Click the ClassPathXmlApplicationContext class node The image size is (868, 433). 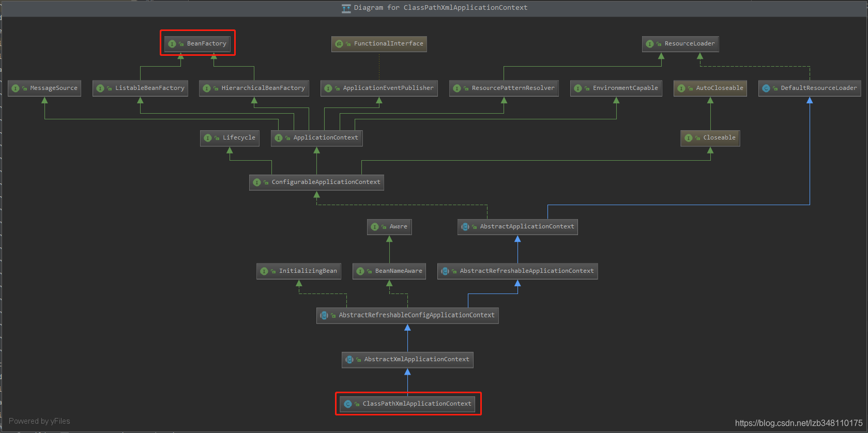tap(407, 404)
